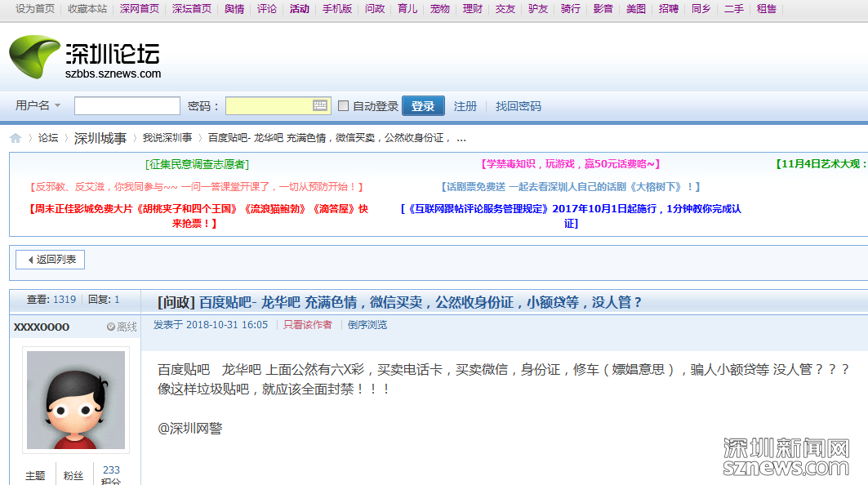Open the 问政 top navigation item
The width and height of the screenshot is (868, 485).
[x=375, y=8]
